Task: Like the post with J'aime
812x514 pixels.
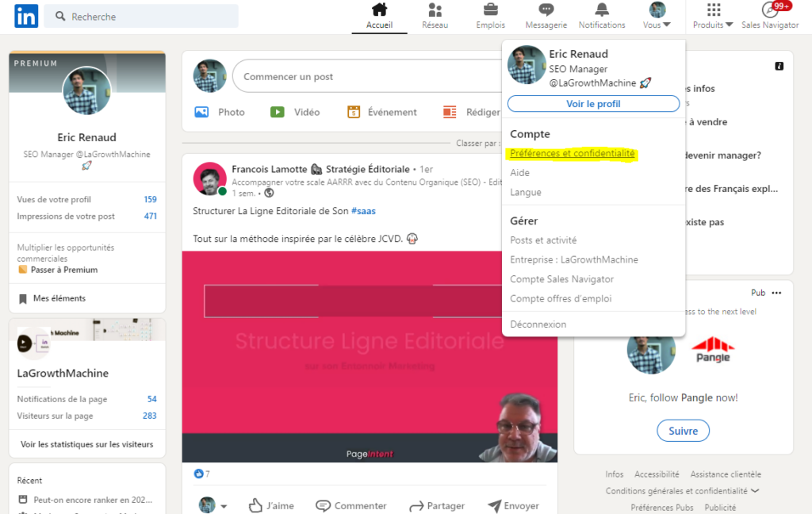Action: click(271, 505)
